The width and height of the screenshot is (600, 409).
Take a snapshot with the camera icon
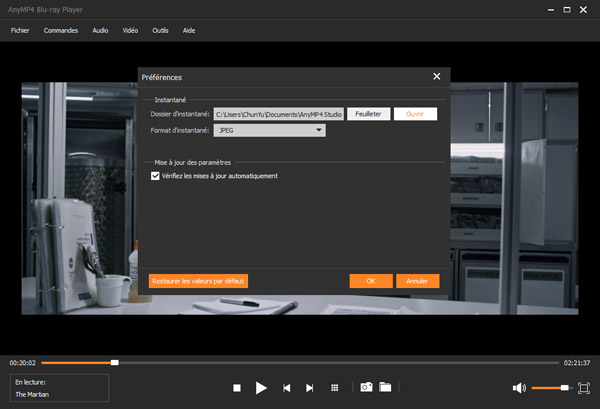click(366, 387)
